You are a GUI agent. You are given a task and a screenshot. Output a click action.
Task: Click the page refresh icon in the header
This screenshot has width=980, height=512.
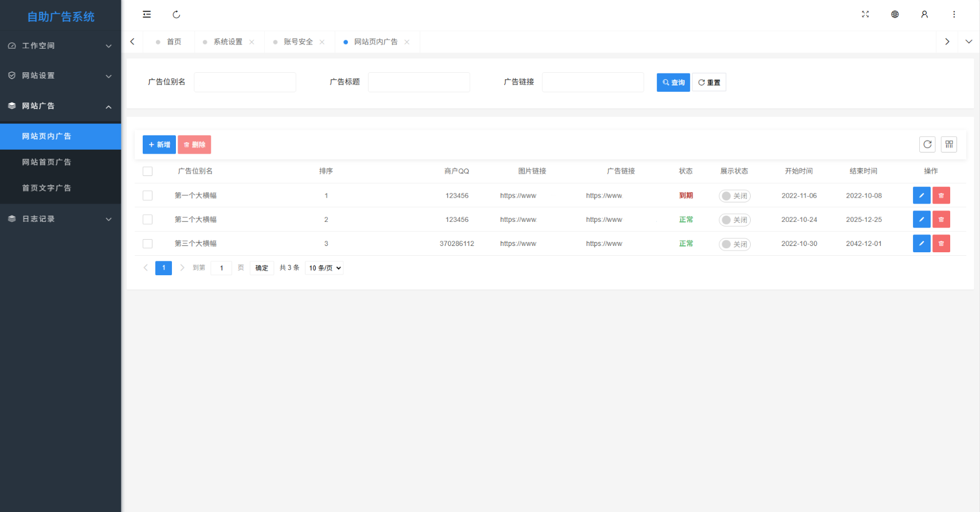[x=177, y=14]
